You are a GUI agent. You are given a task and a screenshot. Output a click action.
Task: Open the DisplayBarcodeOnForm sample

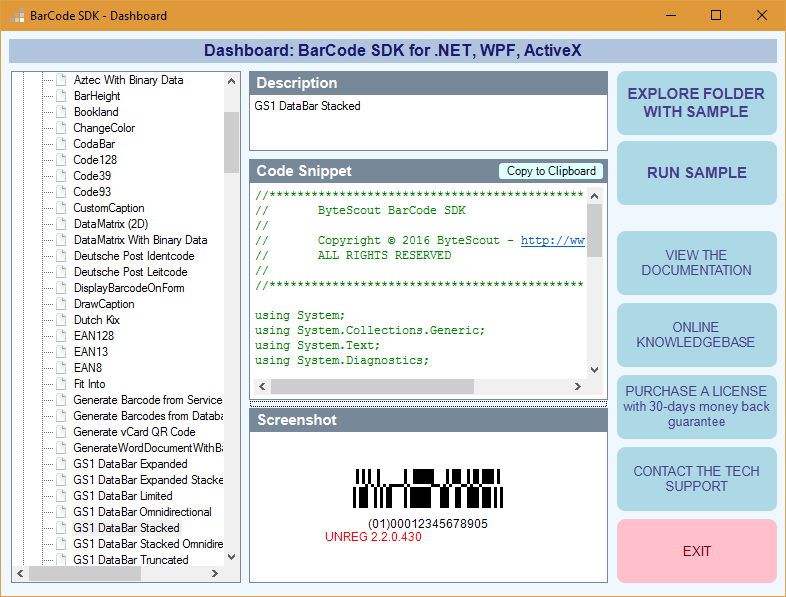pyautogui.click(x=129, y=288)
